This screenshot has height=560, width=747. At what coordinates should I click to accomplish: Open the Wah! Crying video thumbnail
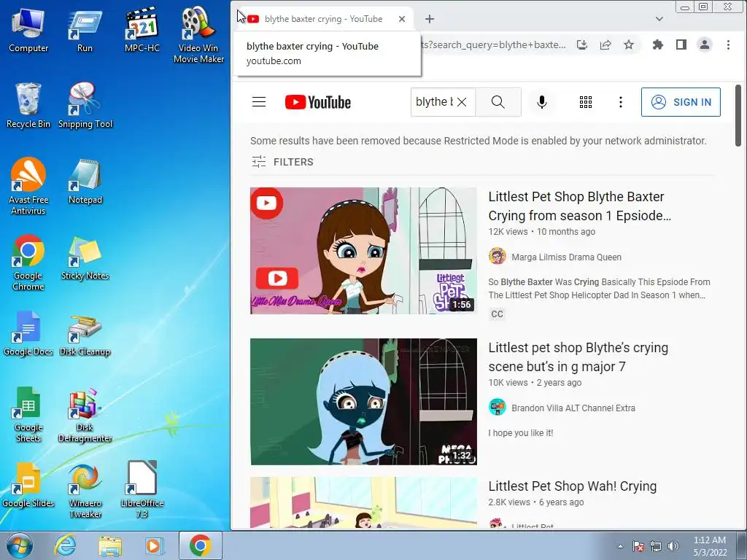tap(363, 502)
